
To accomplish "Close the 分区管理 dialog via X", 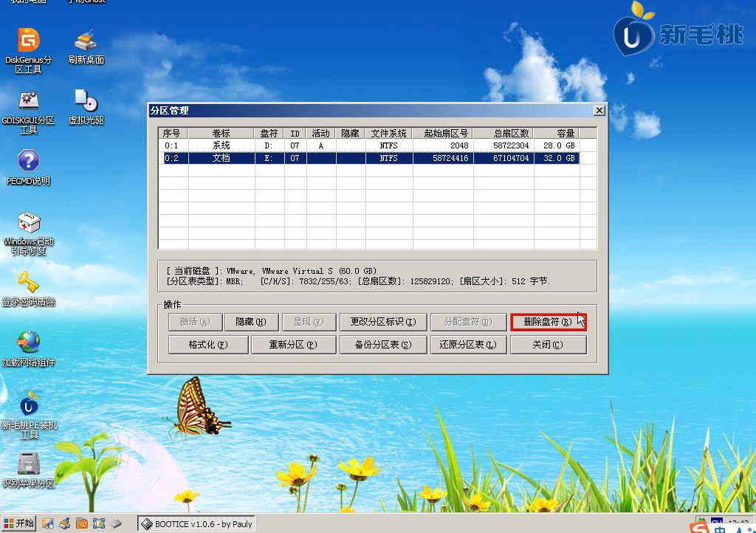I will [x=599, y=110].
